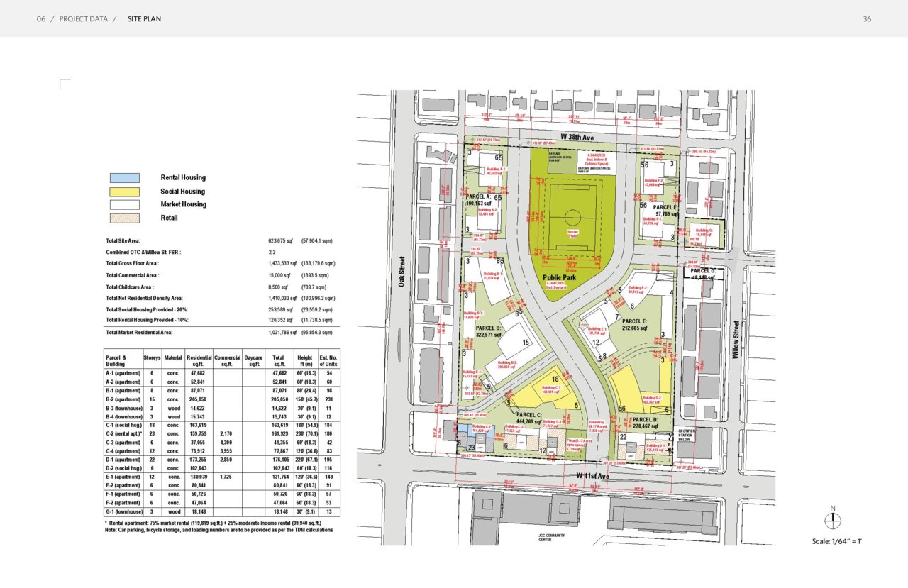This screenshot has height=588, width=908.
Task: Click the 'Est. No. of Units' column header
Action: pyautogui.click(x=328, y=360)
